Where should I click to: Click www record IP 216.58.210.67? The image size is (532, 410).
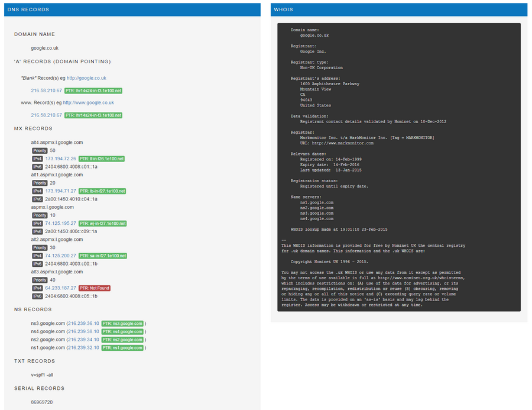[47, 115]
